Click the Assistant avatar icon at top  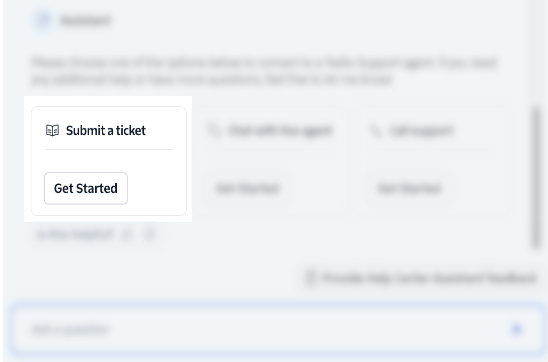(43, 20)
